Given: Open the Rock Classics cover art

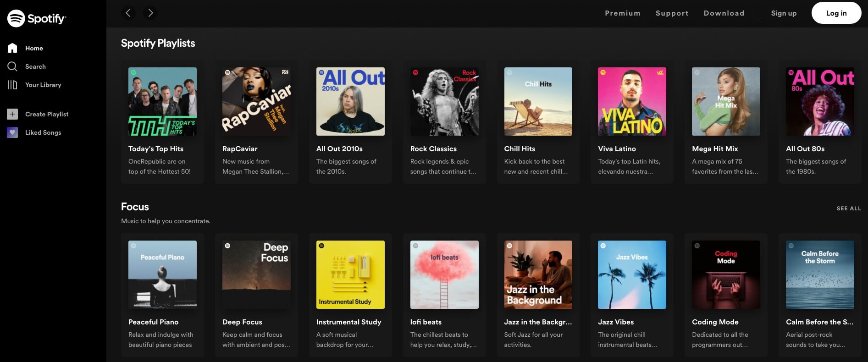Looking at the screenshot, I should (x=444, y=101).
